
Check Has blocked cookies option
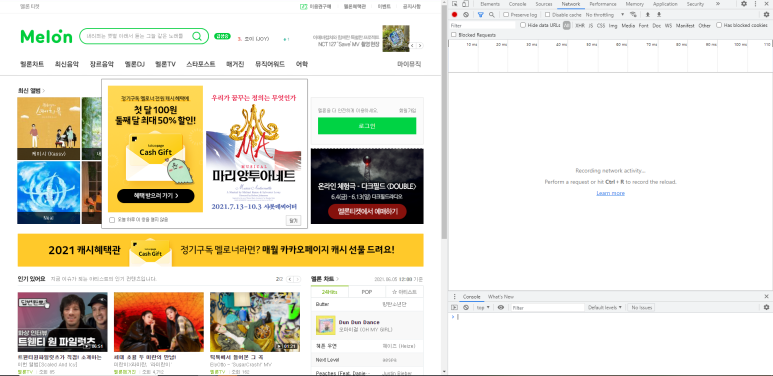719,25
